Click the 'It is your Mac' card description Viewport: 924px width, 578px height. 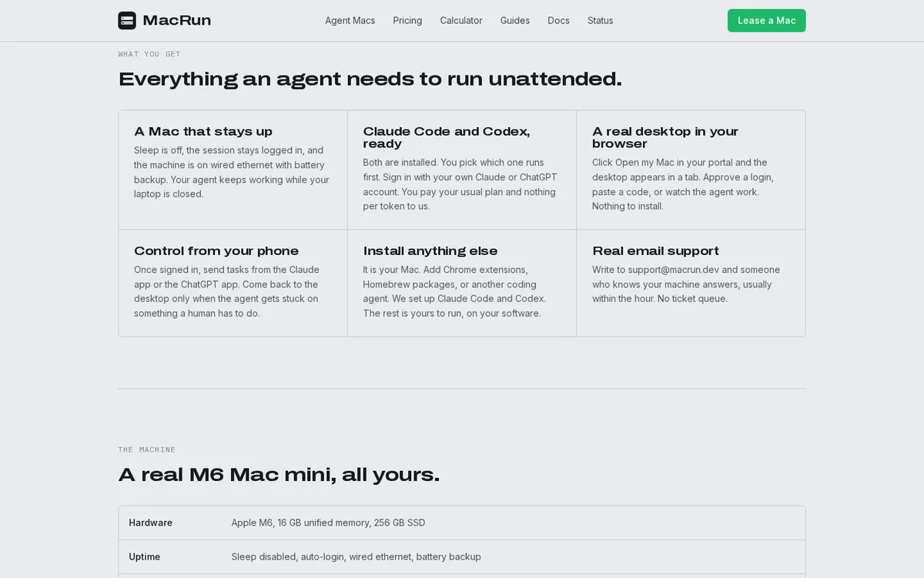[455, 291]
